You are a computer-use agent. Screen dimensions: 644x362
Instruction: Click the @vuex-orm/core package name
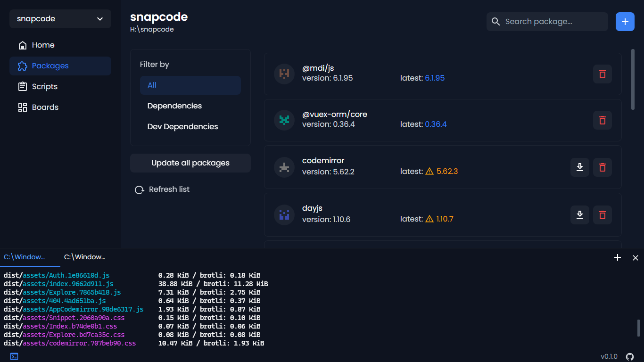(x=335, y=115)
